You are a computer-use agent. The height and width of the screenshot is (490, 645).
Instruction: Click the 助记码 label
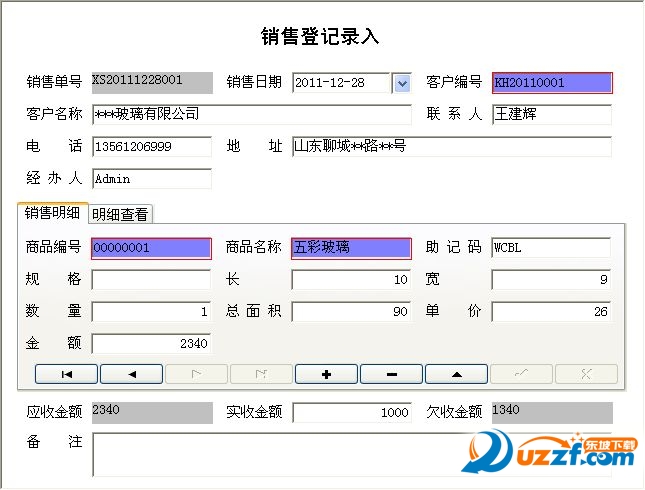[x=454, y=247]
